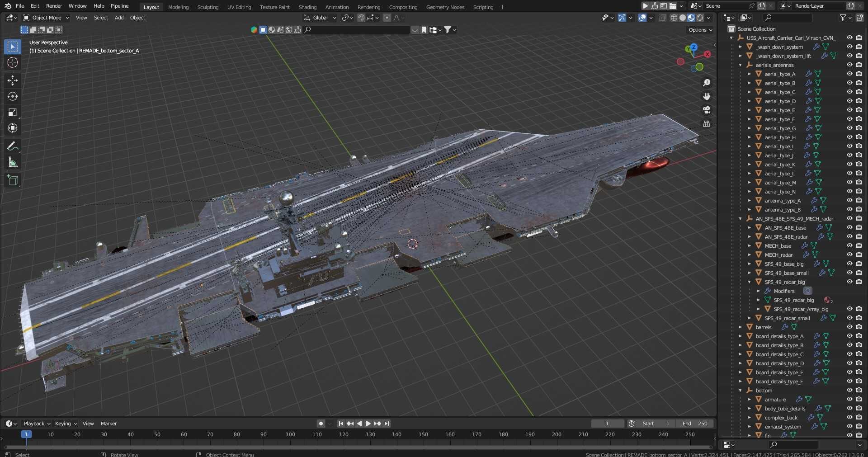Click the red X axis gizmo

pyautogui.click(x=707, y=54)
